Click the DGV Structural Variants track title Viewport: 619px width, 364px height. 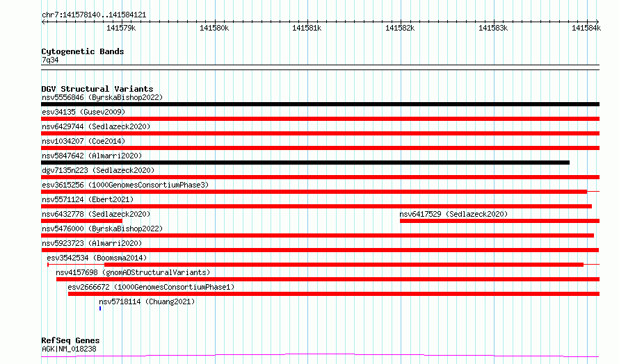pos(97,89)
